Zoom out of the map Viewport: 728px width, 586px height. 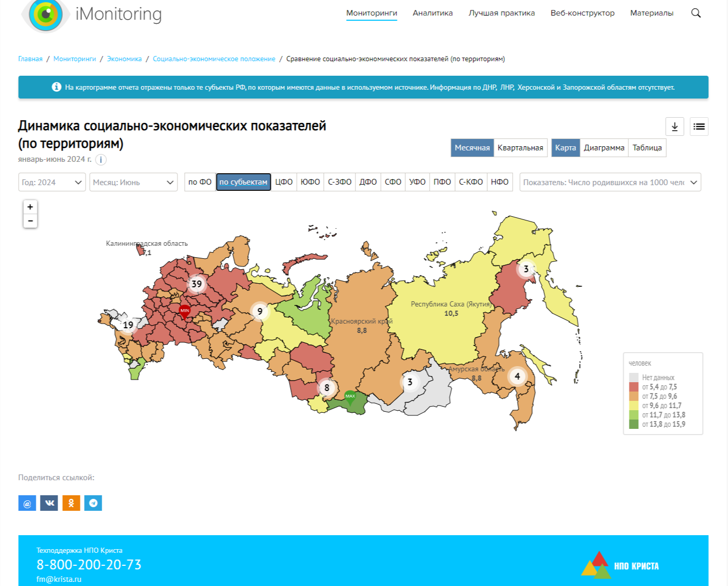[30, 221]
